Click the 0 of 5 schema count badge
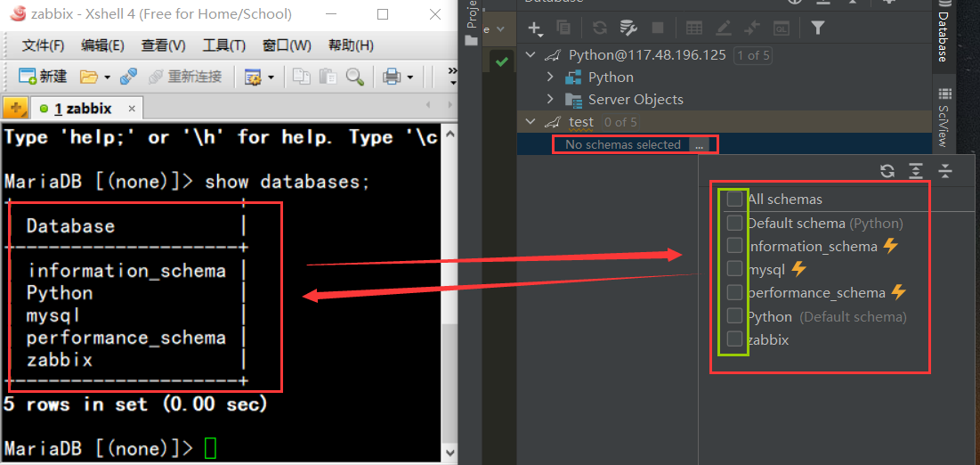The width and height of the screenshot is (980, 465). tap(620, 121)
